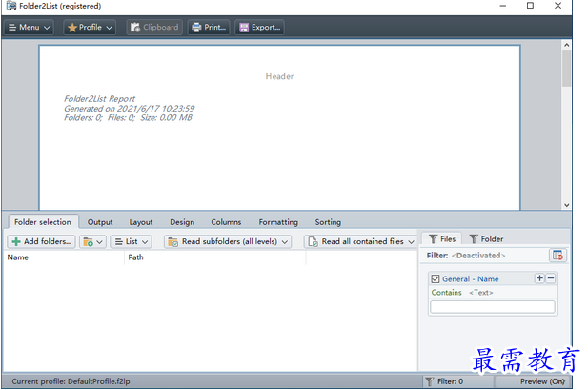Click the Name column header
The height and width of the screenshot is (390, 588).
pyautogui.click(x=64, y=257)
